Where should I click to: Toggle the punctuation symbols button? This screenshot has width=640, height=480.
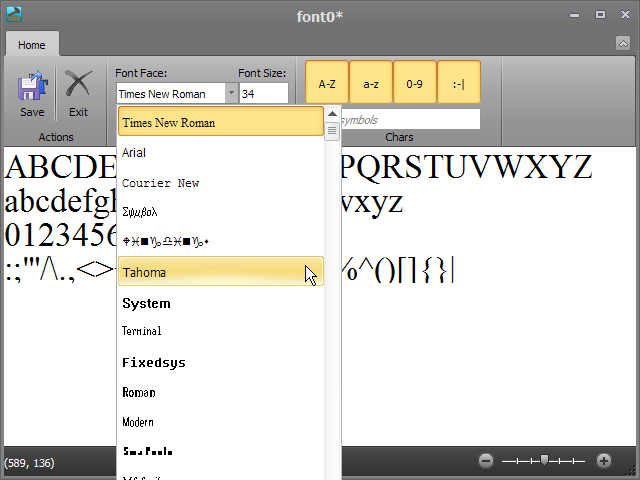(x=459, y=84)
